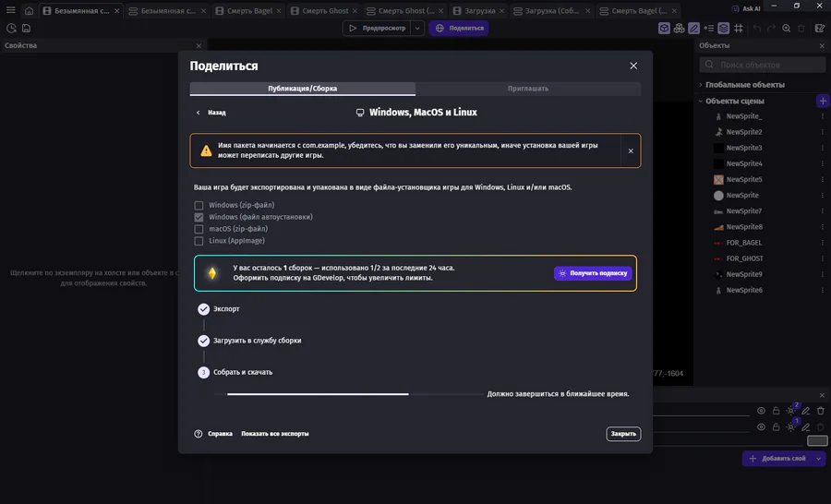Check the macOS (zip-файл) option
831x504 pixels.
199,229
